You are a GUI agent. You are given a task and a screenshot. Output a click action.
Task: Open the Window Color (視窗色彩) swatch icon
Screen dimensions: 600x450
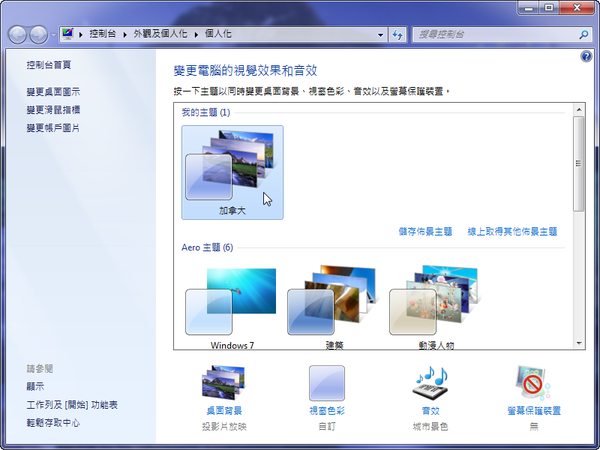coord(327,383)
